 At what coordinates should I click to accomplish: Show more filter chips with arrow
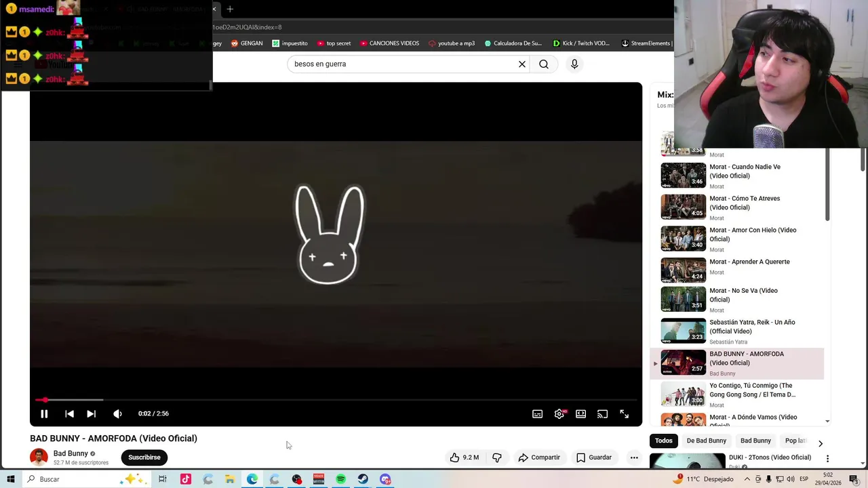pyautogui.click(x=820, y=443)
